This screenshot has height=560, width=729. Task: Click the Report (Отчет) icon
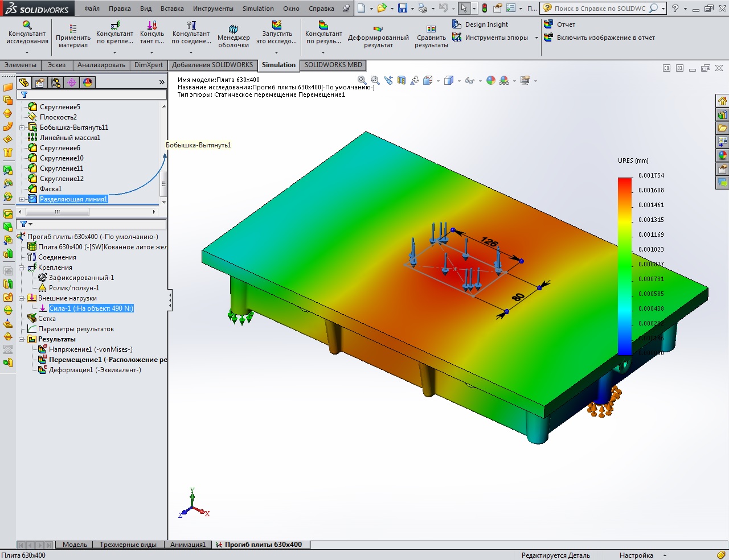click(548, 24)
